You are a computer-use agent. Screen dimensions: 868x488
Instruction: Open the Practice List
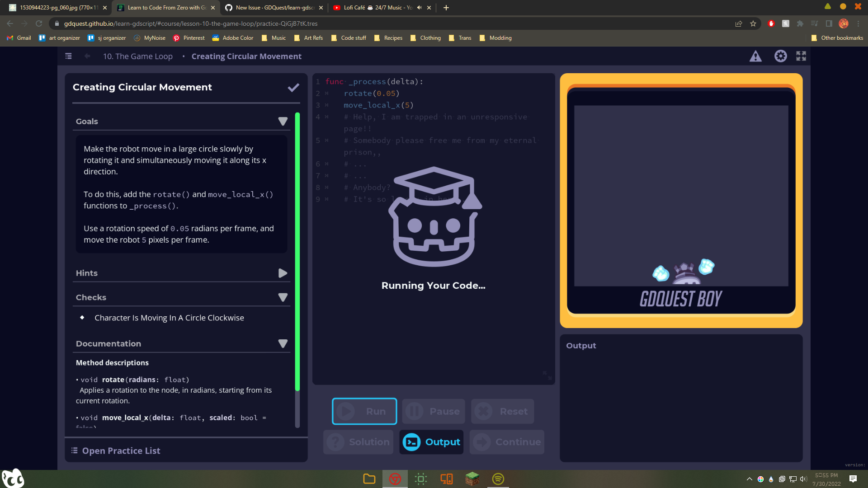coord(121,450)
